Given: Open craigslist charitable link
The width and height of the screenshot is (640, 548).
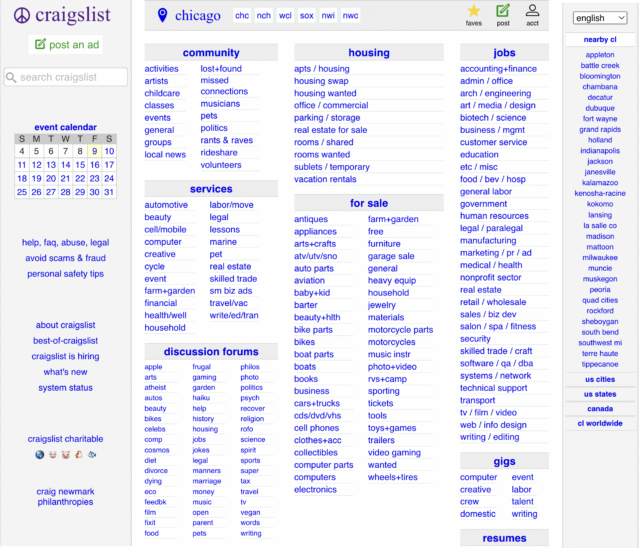Looking at the screenshot, I should click(x=65, y=439).
